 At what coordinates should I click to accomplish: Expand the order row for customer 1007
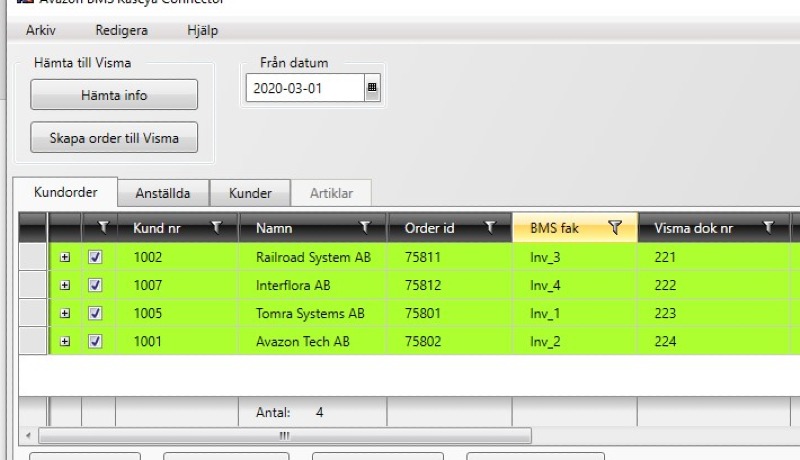(65, 285)
